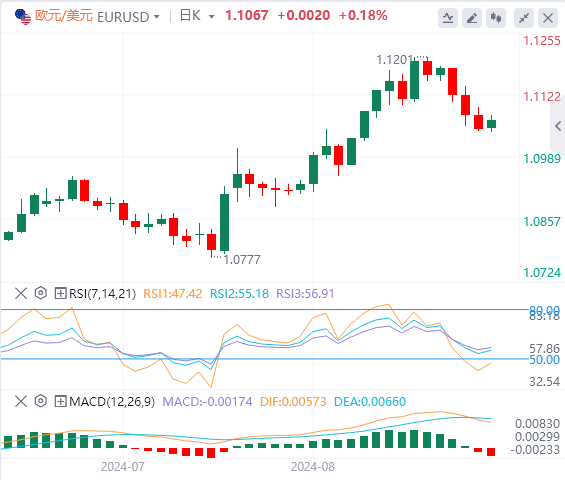Select the 2024-08 date axis label
565x480 pixels.
[313, 467]
